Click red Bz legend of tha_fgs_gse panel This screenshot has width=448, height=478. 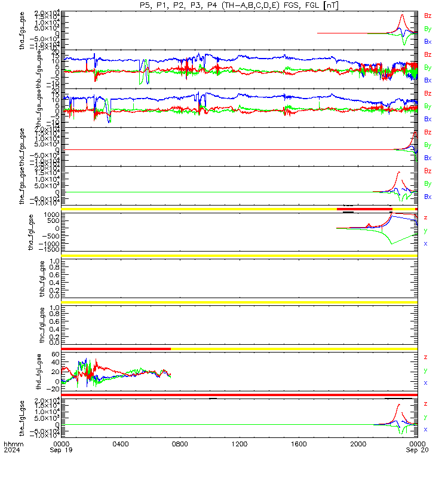(x=428, y=16)
